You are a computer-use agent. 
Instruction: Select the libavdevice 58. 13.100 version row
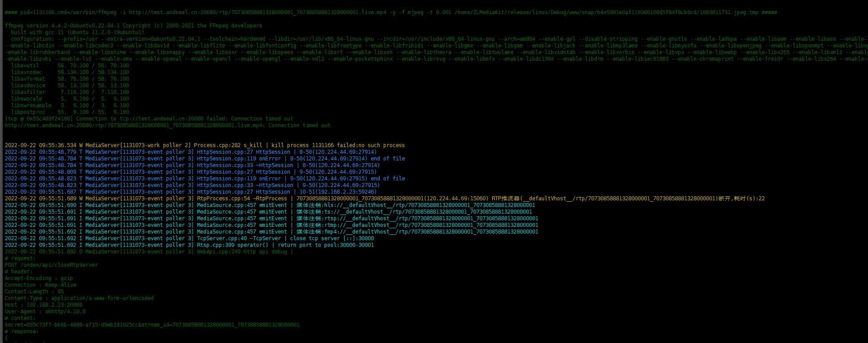(x=70, y=86)
